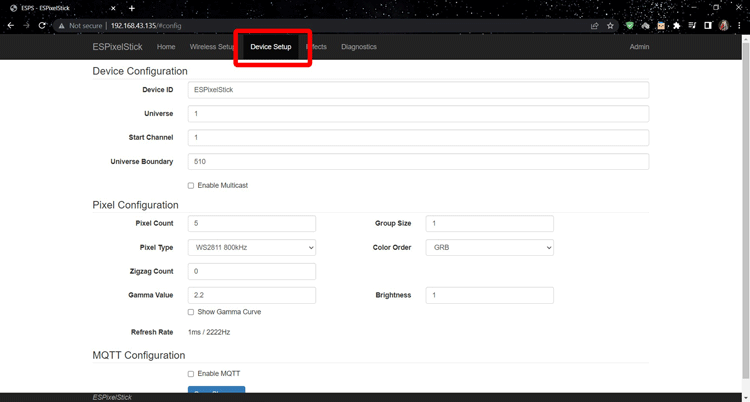Turn on Enable MQTT checkbox
Viewport: 750px width, 402px height.
coord(190,374)
